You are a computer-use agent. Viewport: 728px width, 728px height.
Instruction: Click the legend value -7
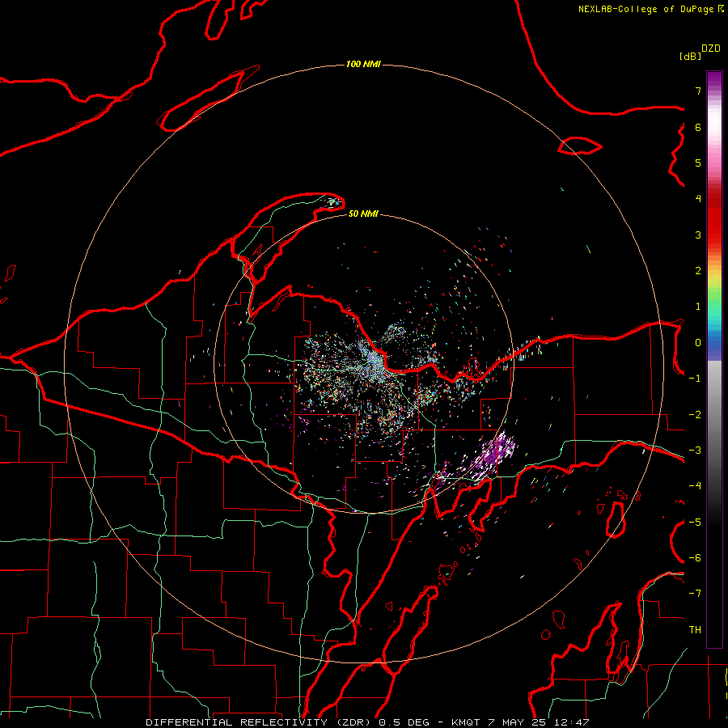pos(695,594)
